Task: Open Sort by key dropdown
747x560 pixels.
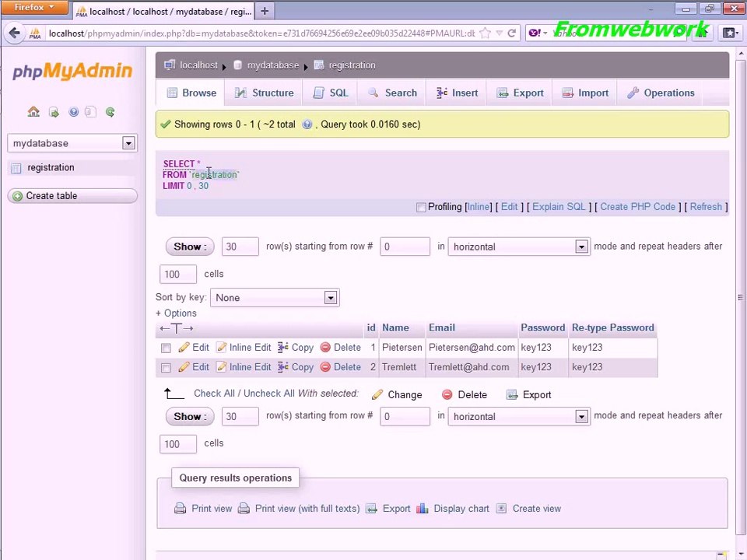Action: click(275, 298)
